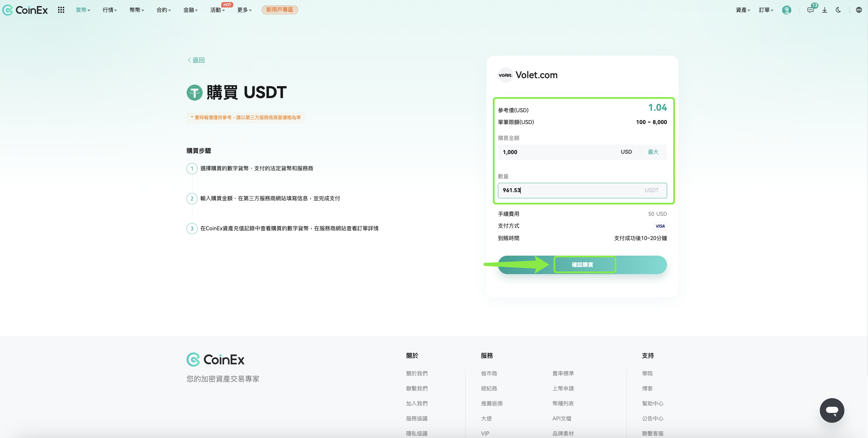Click 最大 to set maximum amount
This screenshot has width=868, height=438.
[653, 152]
